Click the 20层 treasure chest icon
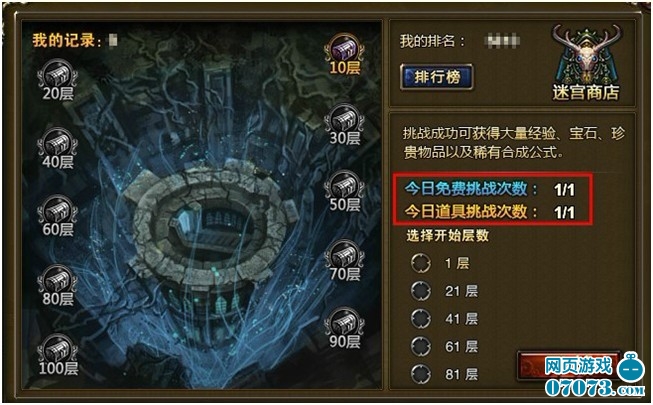653x405 pixels. pos(57,80)
